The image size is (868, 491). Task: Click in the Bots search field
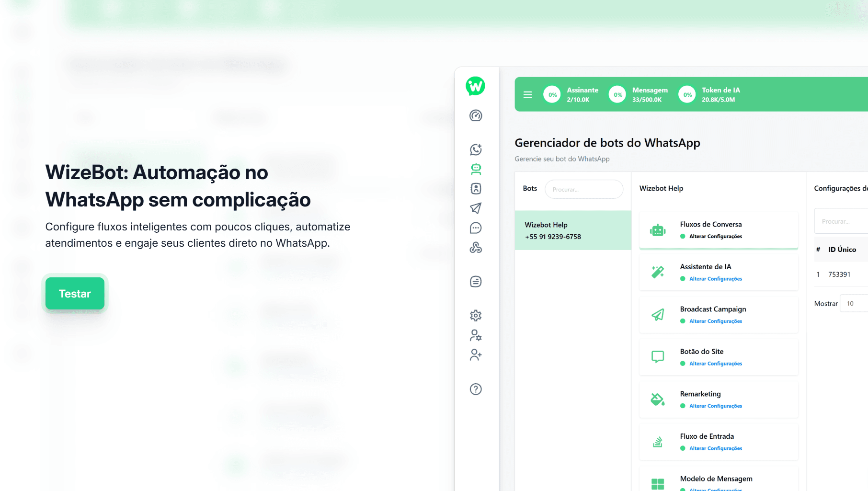[584, 189]
